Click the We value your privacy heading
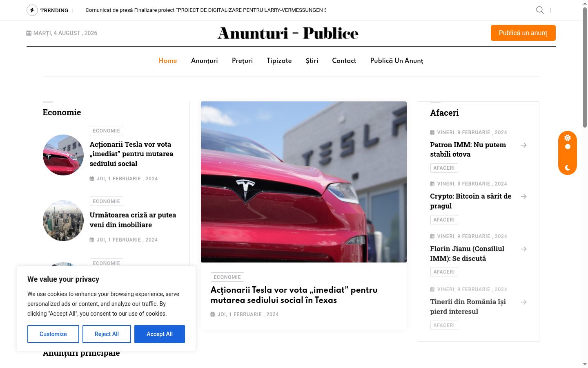 click(63, 279)
